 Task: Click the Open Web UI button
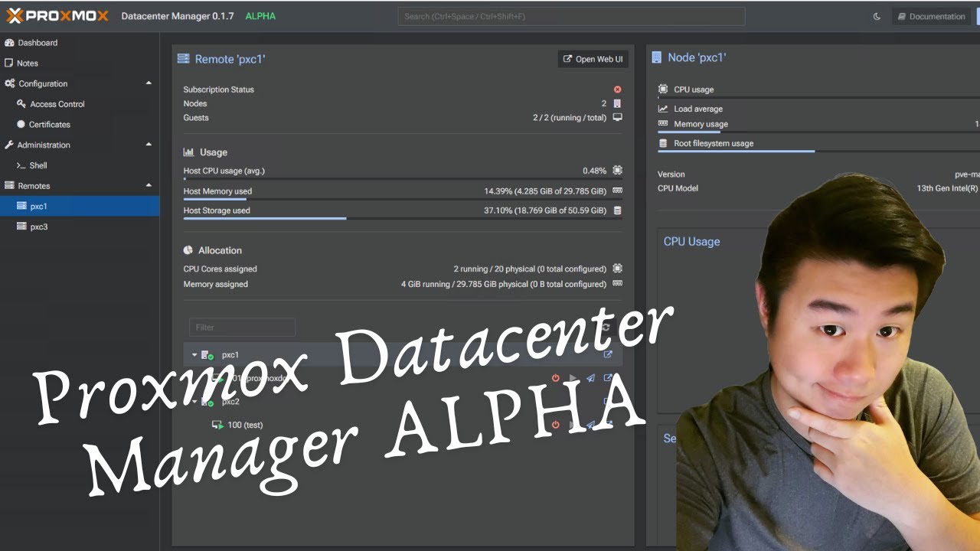[x=593, y=59]
